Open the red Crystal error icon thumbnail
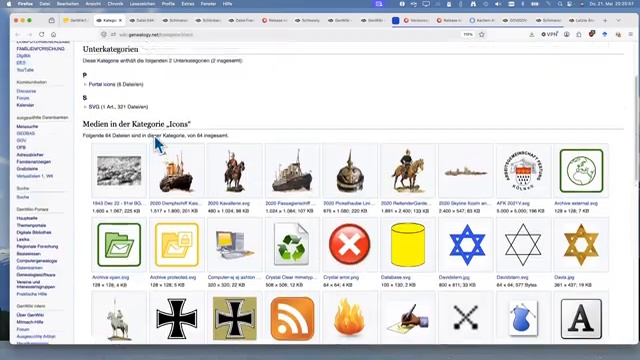This screenshot has height=360, width=640. pos(350,244)
